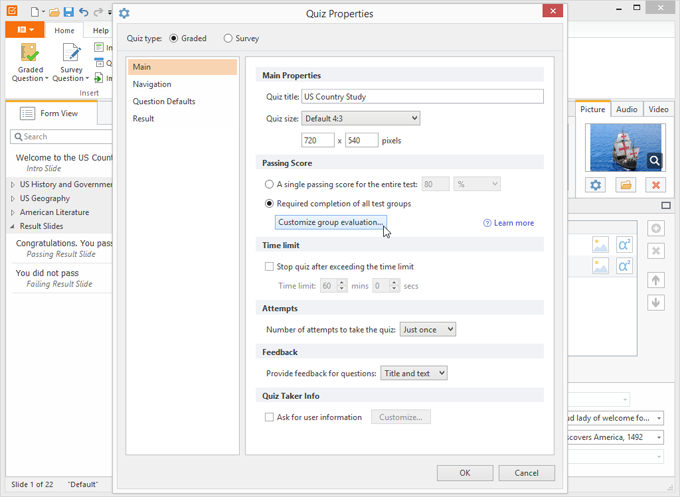Insert a Survey Question
680x497 pixels.
[71, 62]
